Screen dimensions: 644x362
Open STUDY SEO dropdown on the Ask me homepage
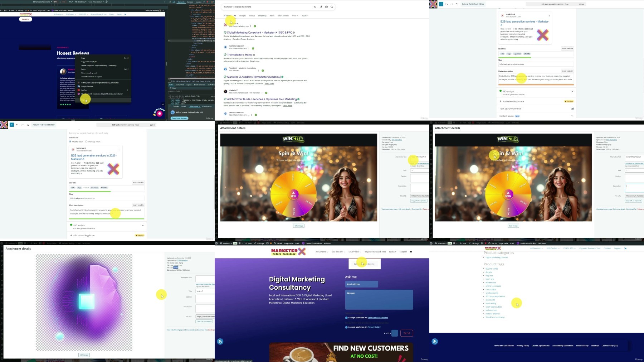coord(355,252)
